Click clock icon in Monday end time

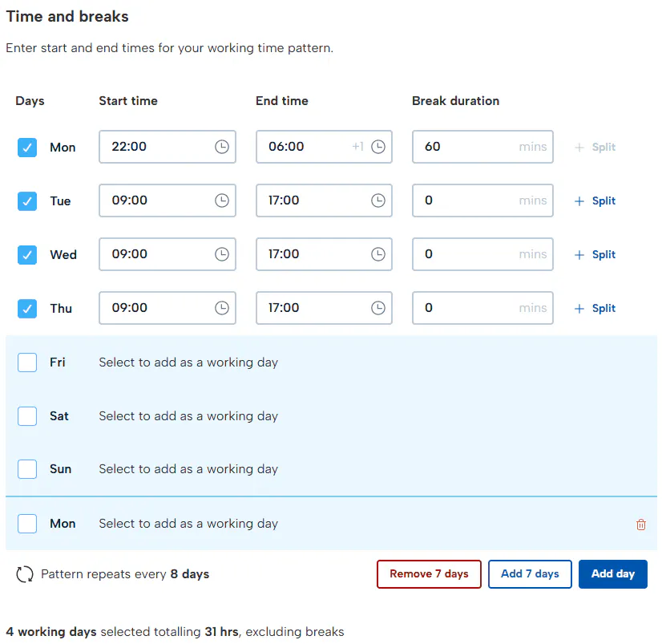coord(378,147)
